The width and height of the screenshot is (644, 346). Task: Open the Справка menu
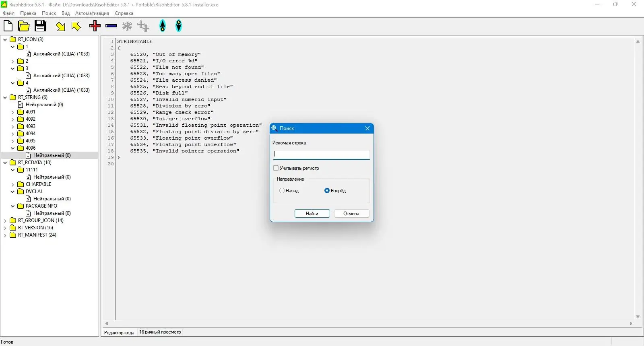tap(124, 13)
